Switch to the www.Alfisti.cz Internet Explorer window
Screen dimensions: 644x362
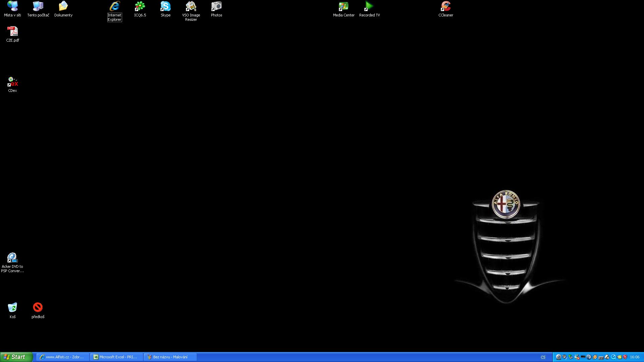[63, 357]
